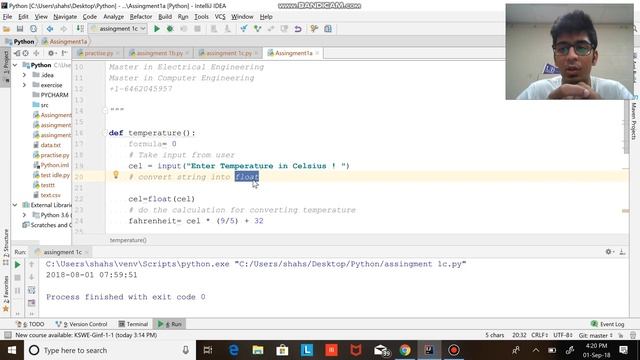
Task: Collapse the External Libraries node
Action: (15, 205)
